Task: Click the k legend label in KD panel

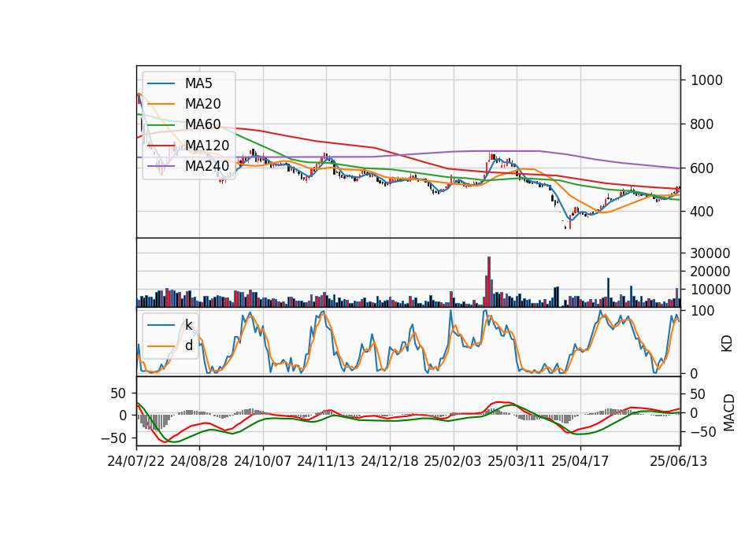Action: 188,325
